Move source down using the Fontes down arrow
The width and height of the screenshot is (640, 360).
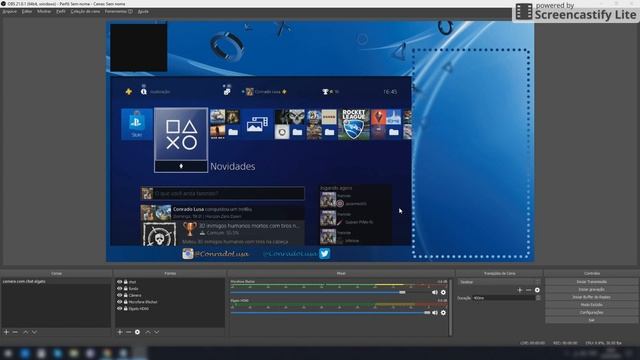[156, 332]
